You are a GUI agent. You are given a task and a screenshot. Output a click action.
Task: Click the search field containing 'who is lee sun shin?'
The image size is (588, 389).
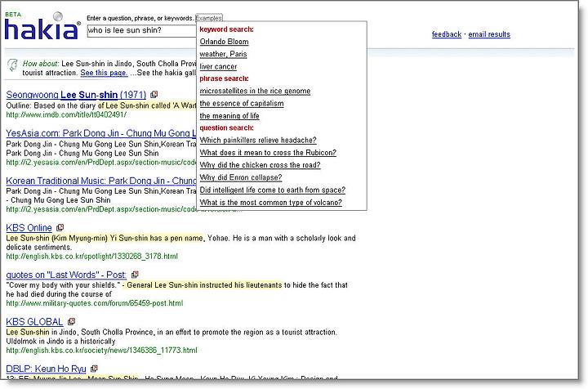tap(142, 30)
